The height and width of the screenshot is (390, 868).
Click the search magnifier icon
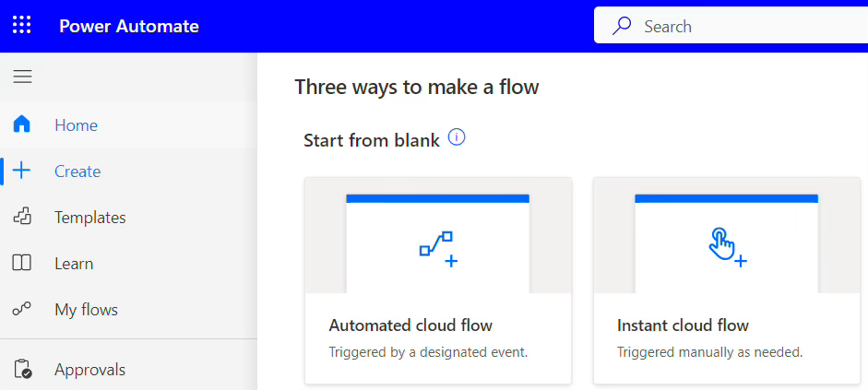(622, 27)
